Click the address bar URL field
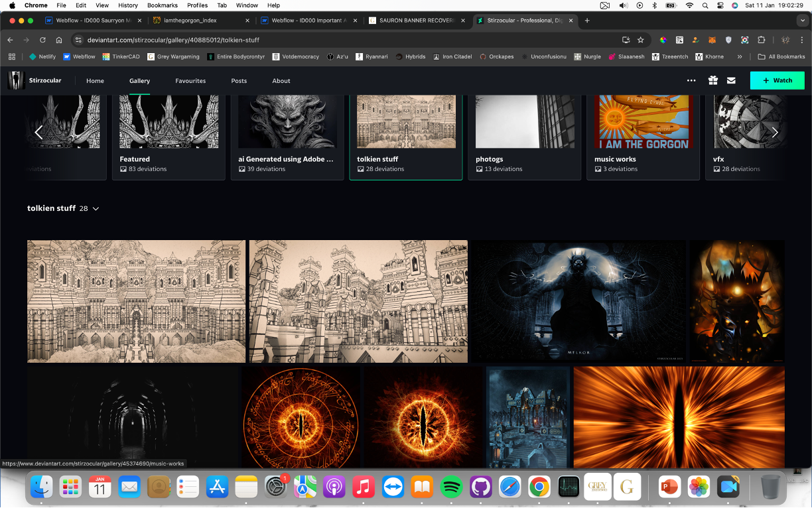The width and height of the screenshot is (812, 508). 345,40
